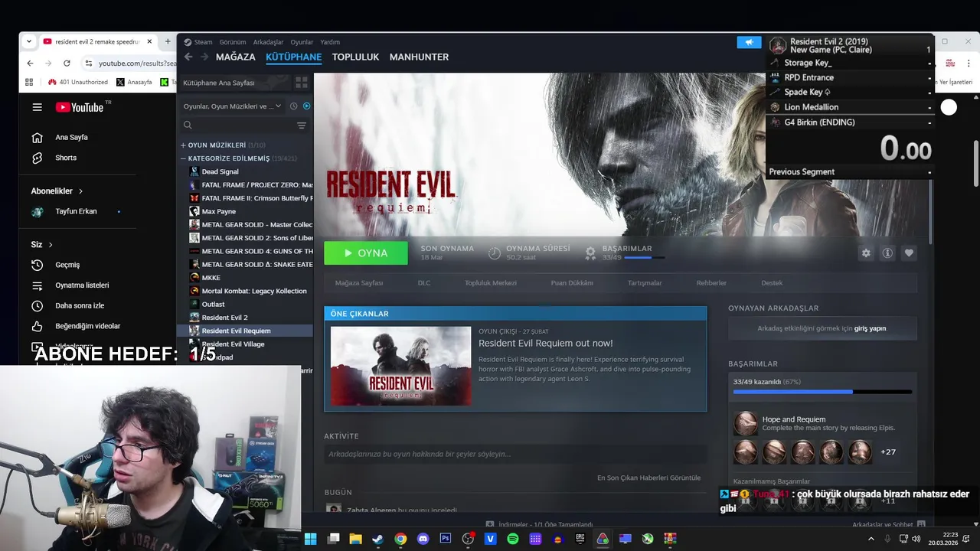Screen dimensions: 980x551
Task: Open the Görünüm menu
Action: (x=233, y=42)
